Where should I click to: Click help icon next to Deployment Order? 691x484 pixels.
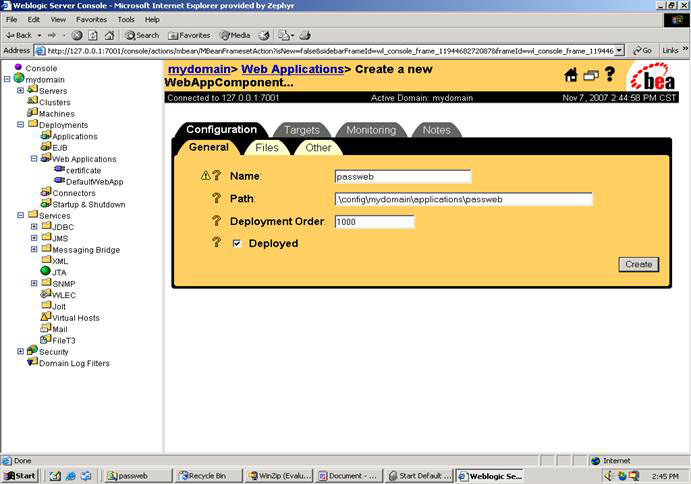pyautogui.click(x=216, y=220)
